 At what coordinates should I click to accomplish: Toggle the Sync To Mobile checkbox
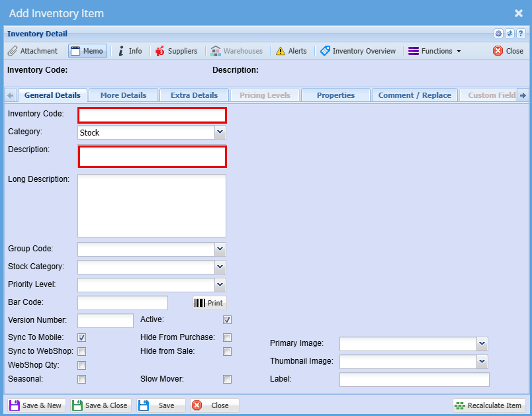point(82,337)
